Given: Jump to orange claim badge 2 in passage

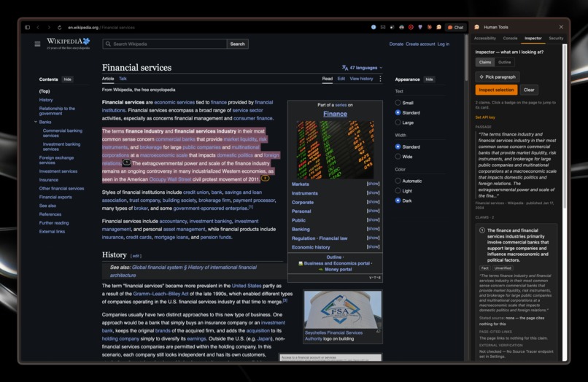Looking at the screenshot, I should tap(265, 178).
